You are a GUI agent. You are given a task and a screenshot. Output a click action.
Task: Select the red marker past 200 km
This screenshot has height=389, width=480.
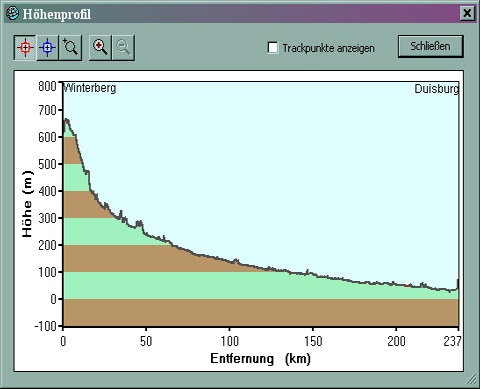click(x=406, y=285)
